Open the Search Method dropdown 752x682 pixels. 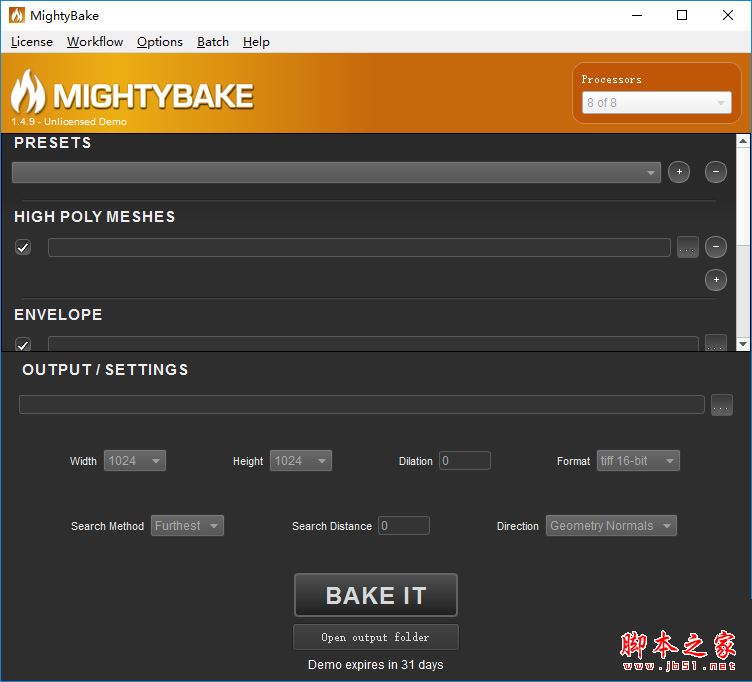[x=187, y=526]
